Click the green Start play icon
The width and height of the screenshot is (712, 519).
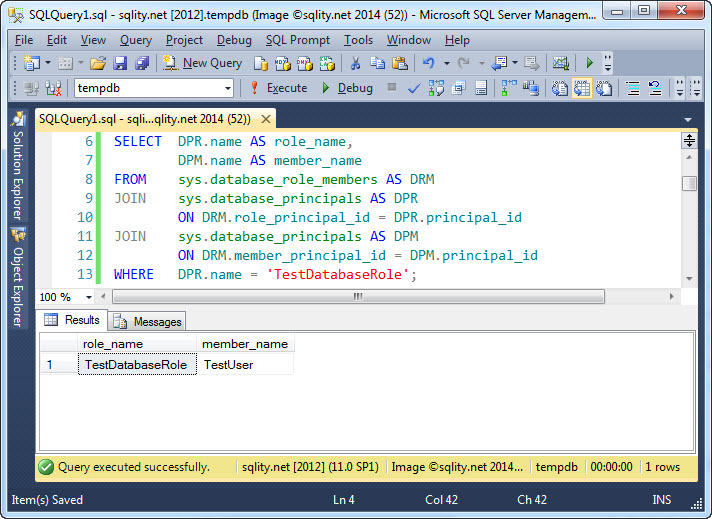tap(589, 63)
